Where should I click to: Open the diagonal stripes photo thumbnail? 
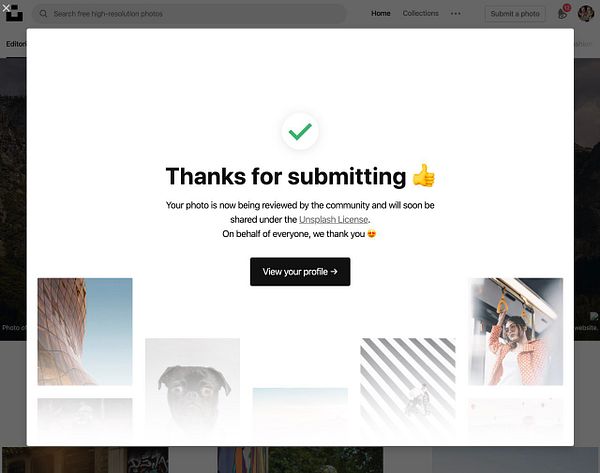click(x=408, y=387)
